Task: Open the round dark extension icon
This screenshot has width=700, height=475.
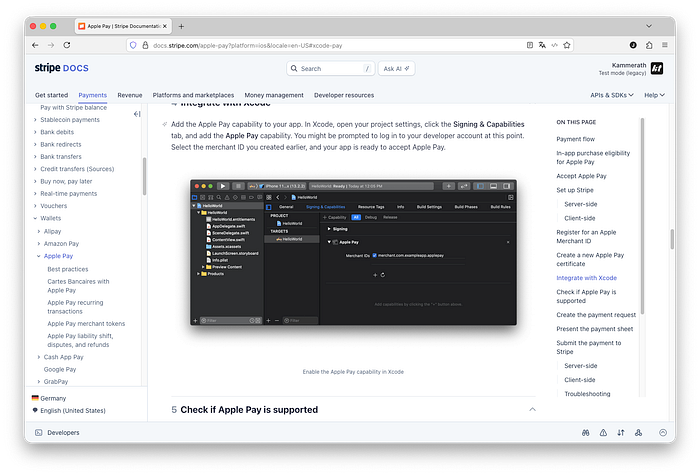Action: click(633, 45)
